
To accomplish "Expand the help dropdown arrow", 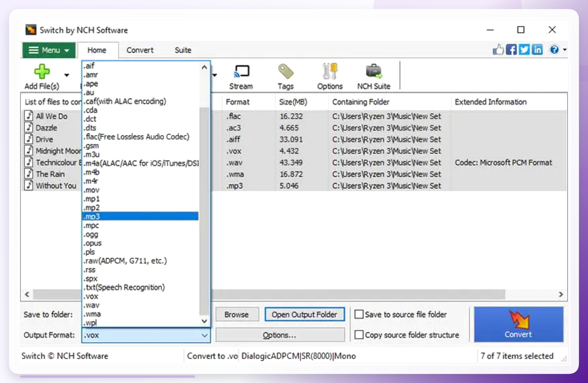I will (564, 49).
